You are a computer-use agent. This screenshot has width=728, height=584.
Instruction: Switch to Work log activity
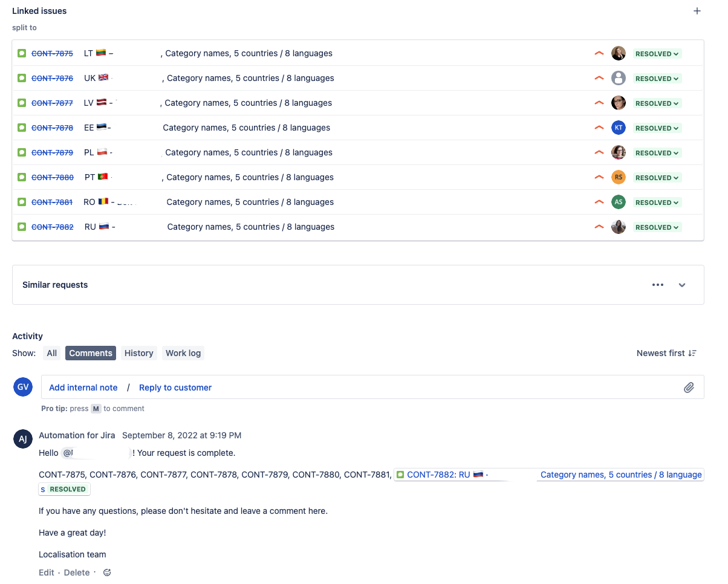point(183,353)
